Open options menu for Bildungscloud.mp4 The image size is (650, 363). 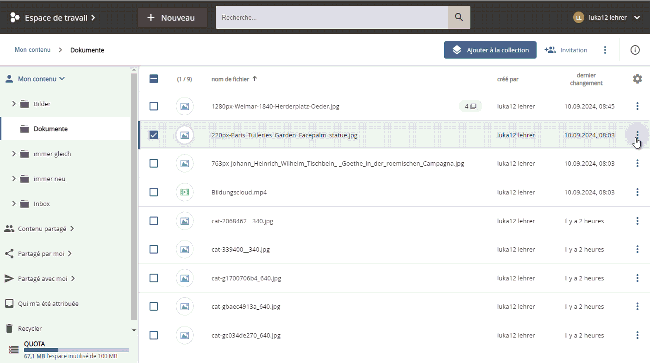coord(637,192)
